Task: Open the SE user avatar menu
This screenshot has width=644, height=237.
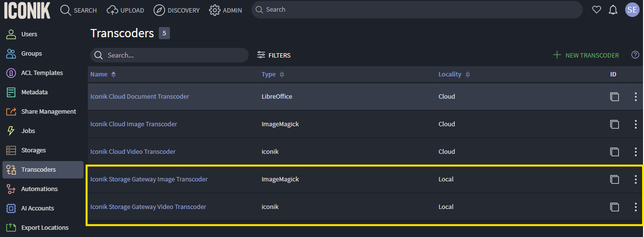Action: (x=632, y=10)
